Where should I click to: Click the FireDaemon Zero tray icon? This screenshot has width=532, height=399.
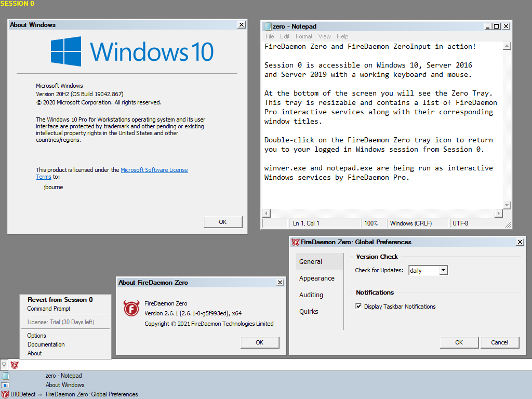14,365
